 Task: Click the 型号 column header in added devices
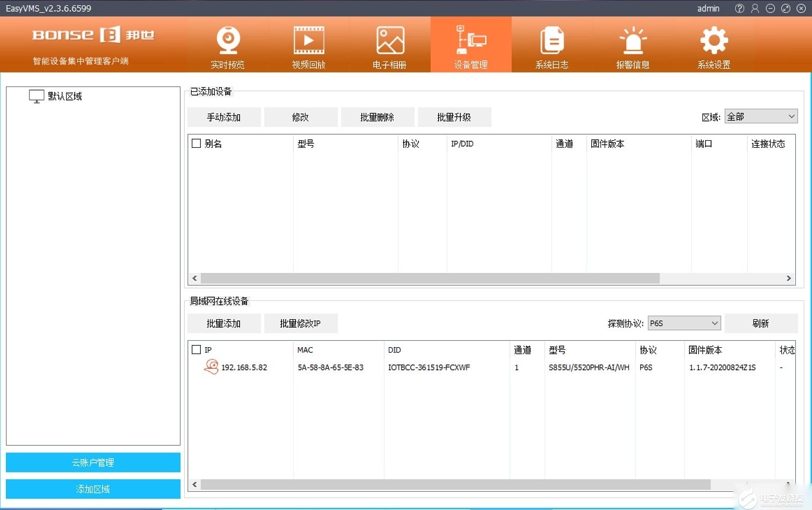coord(306,143)
